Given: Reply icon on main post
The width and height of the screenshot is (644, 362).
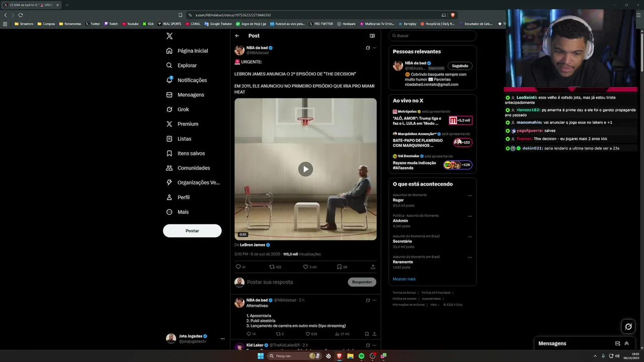Looking at the screenshot, I should coord(238,267).
